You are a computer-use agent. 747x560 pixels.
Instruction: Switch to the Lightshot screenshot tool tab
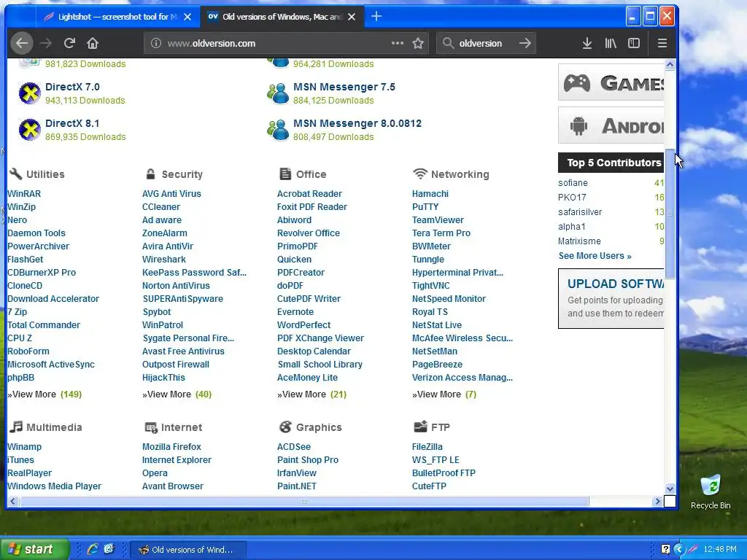(116, 17)
